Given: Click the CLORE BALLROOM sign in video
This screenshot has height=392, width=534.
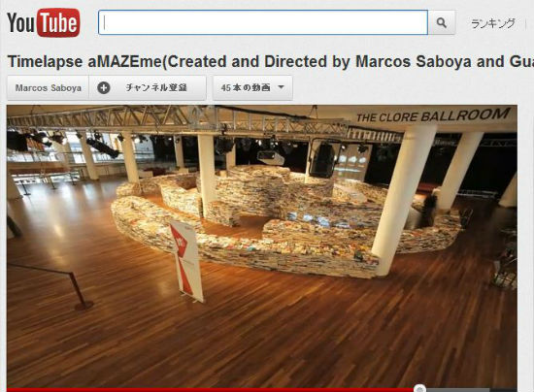Looking at the screenshot, I should pos(433,115).
